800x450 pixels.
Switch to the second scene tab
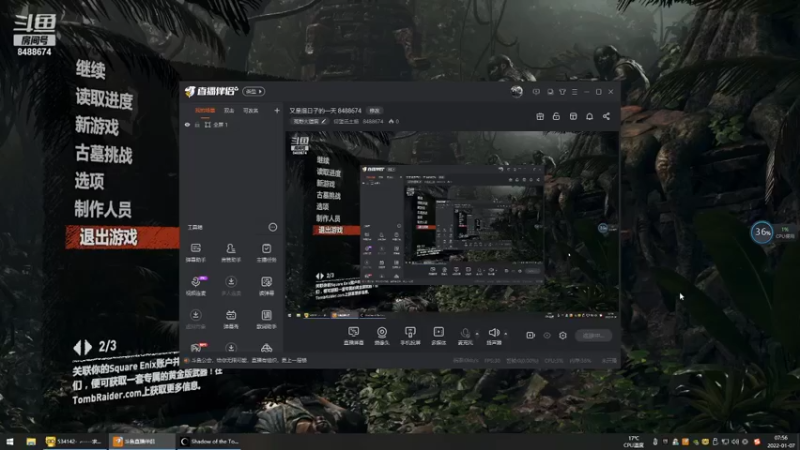229,111
